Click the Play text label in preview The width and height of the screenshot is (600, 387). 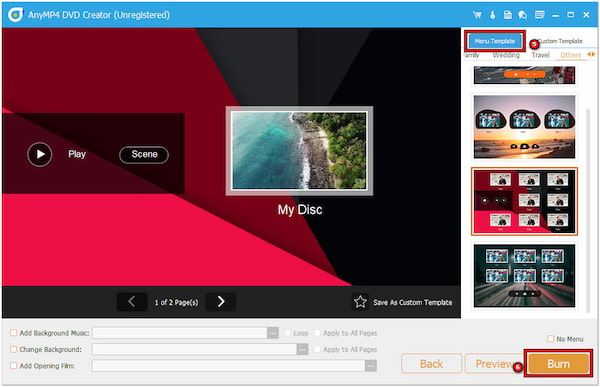click(x=77, y=154)
